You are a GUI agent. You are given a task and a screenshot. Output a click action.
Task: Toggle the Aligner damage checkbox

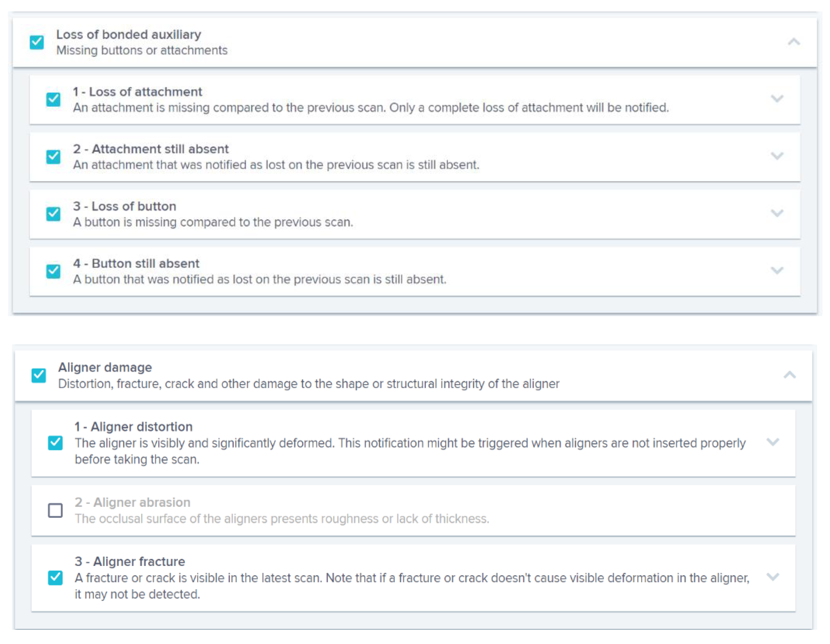[x=39, y=375]
